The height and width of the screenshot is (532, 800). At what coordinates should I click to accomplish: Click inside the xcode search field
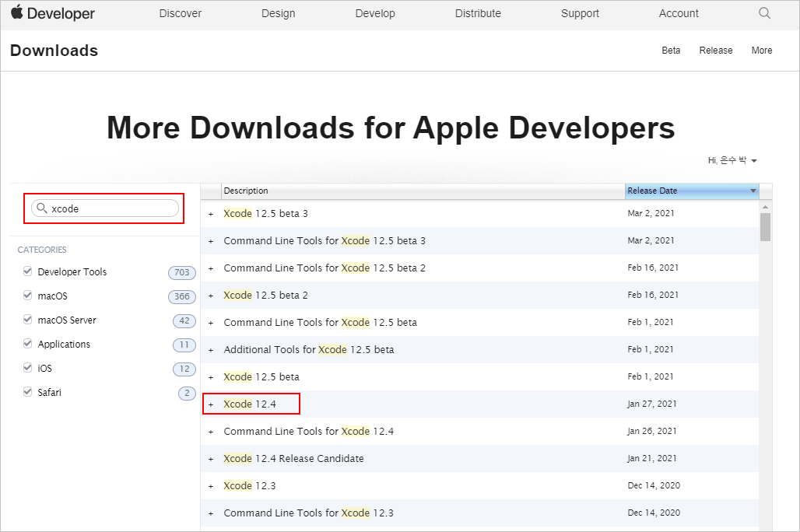click(105, 208)
